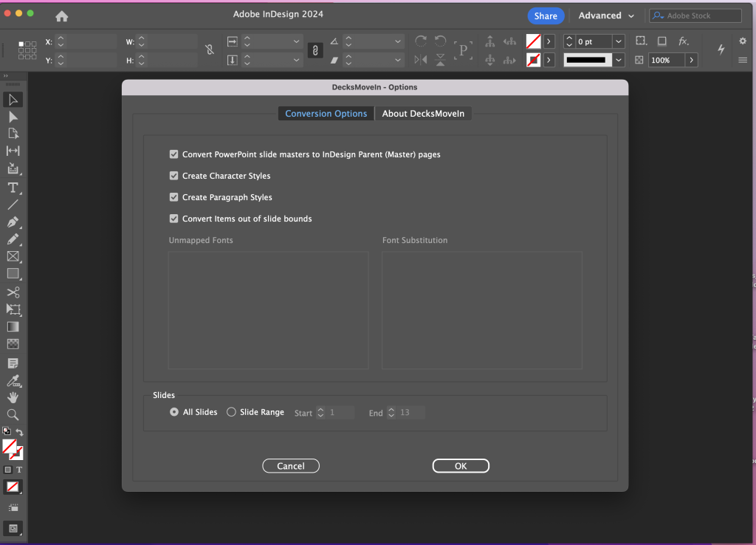Open the effects fx icon
The width and height of the screenshot is (756, 545).
[683, 41]
